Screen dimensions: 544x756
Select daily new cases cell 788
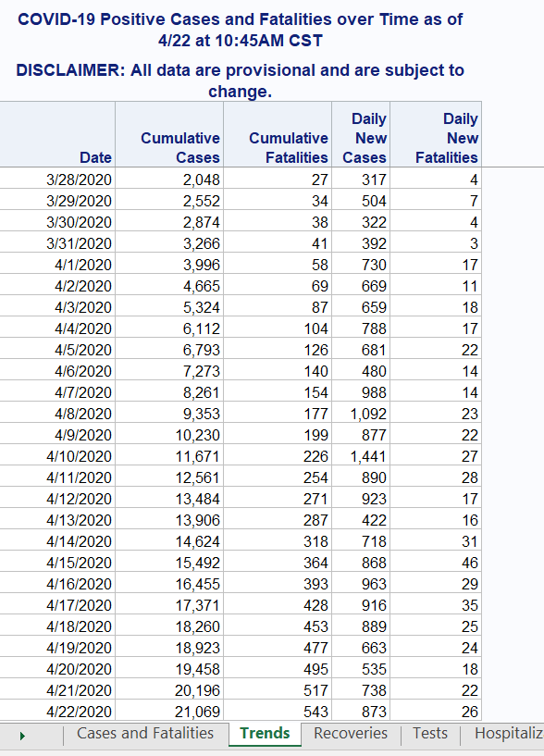coord(361,328)
